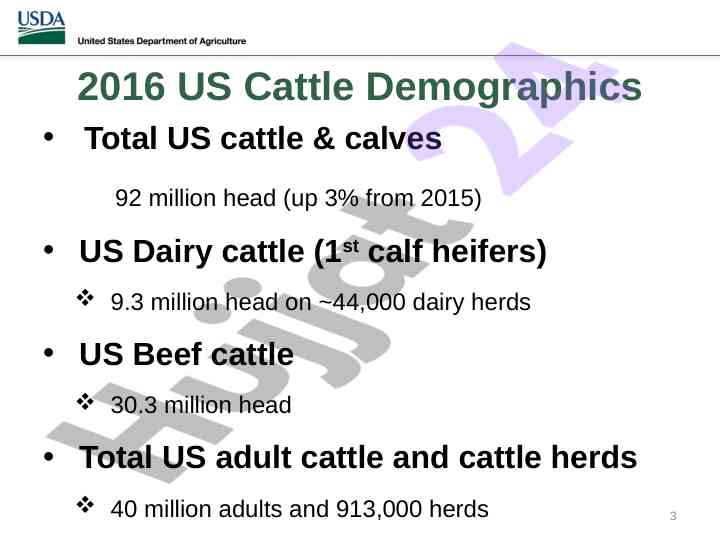720x540 pixels.
Task: Click the bullet before Total US adult cattle
Action: click(x=49, y=457)
